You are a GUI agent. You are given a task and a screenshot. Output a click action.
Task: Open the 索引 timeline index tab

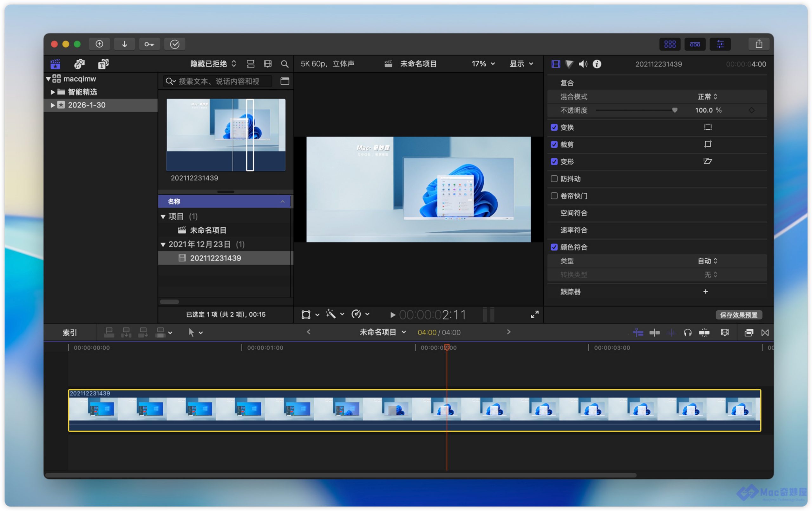[x=70, y=333]
